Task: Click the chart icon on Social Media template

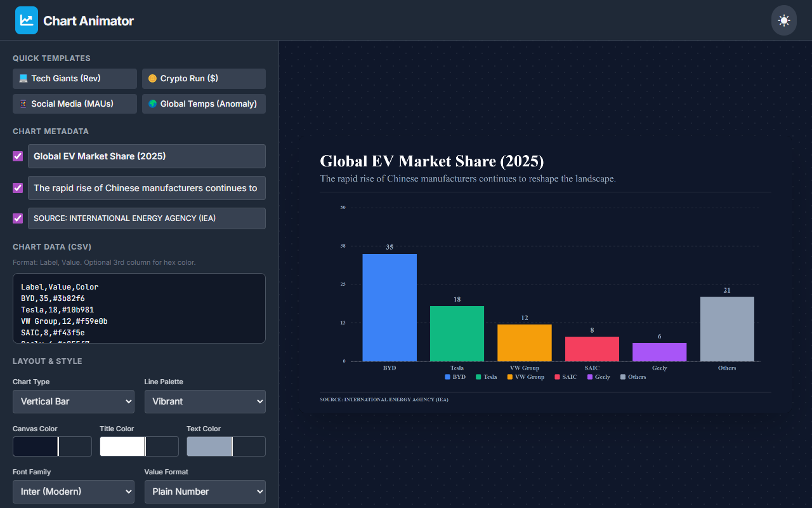Action: click(22, 104)
